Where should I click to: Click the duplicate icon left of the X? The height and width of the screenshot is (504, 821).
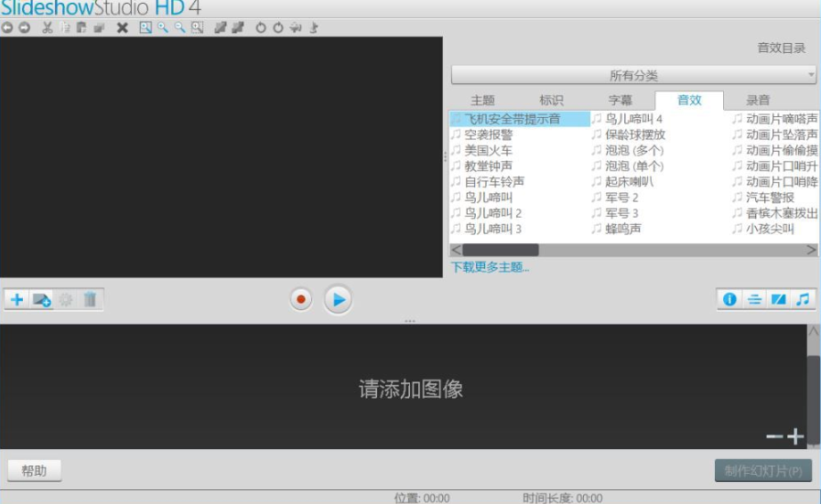coord(99,27)
